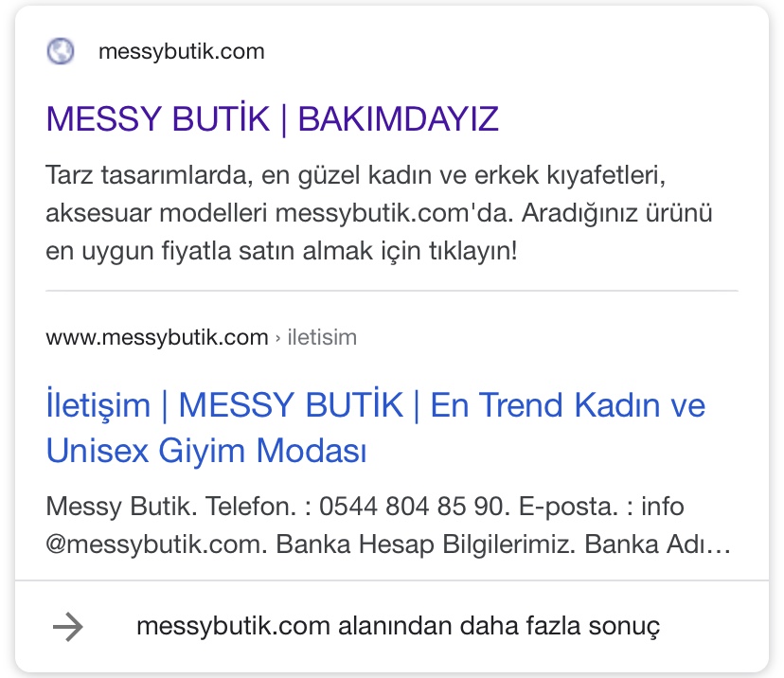The height and width of the screenshot is (678, 784).
Task: Show more results from messybutik.com alanından
Action: (x=398, y=627)
